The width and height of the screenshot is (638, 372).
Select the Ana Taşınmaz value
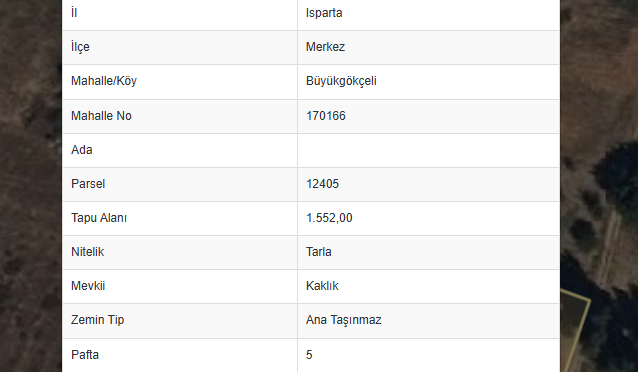343,320
